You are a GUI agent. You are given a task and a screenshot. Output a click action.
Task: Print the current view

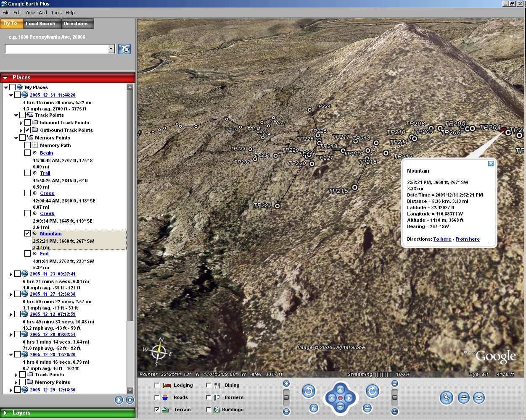463,397
